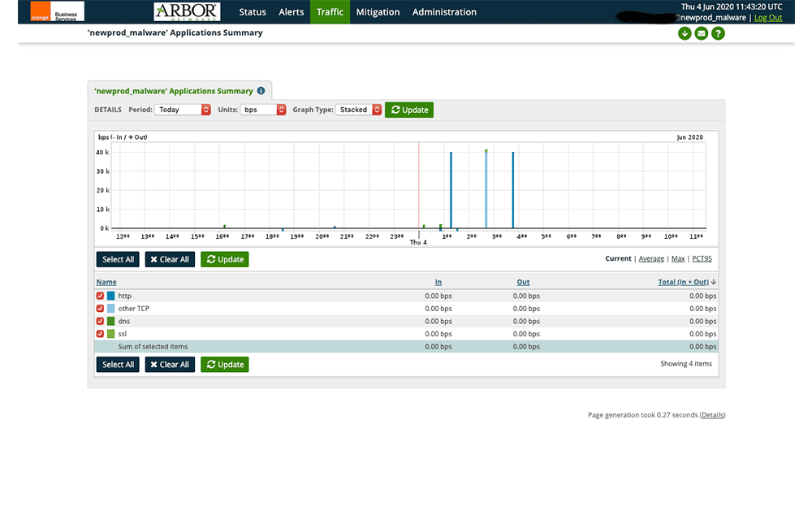Click the dns dark green swatch
Screen dimensions: 812x528
110,321
